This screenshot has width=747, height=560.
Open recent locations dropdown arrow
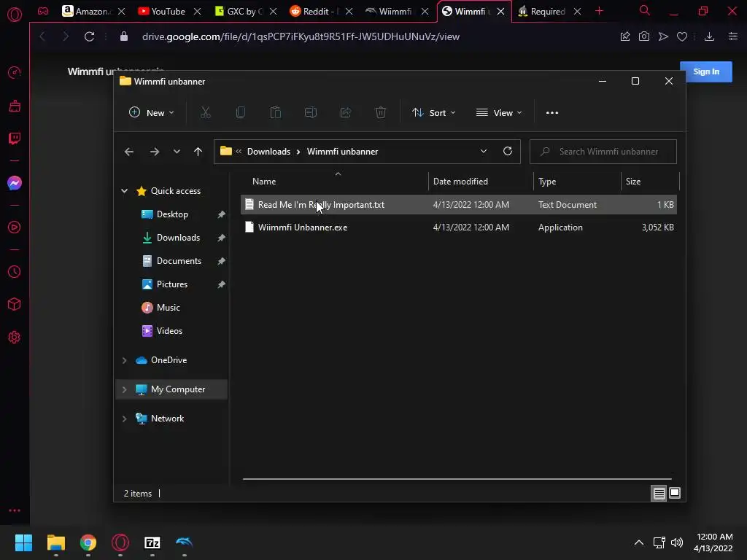[177, 152]
